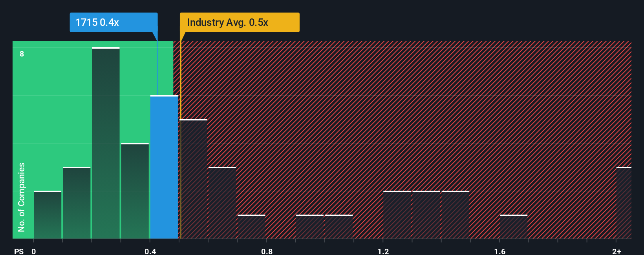Click the '1.6' x-axis label
The image size is (644, 255).
(x=500, y=251)
